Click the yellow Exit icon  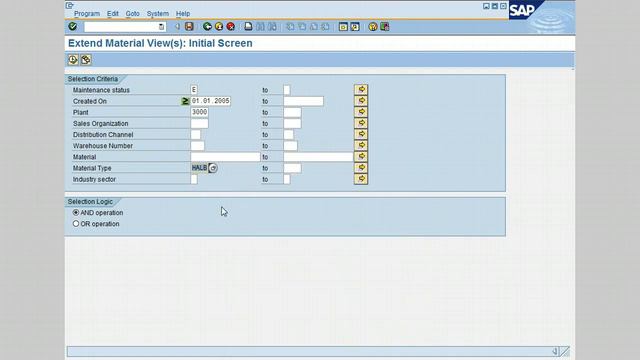pyautogui.click(x=219, y=27)
